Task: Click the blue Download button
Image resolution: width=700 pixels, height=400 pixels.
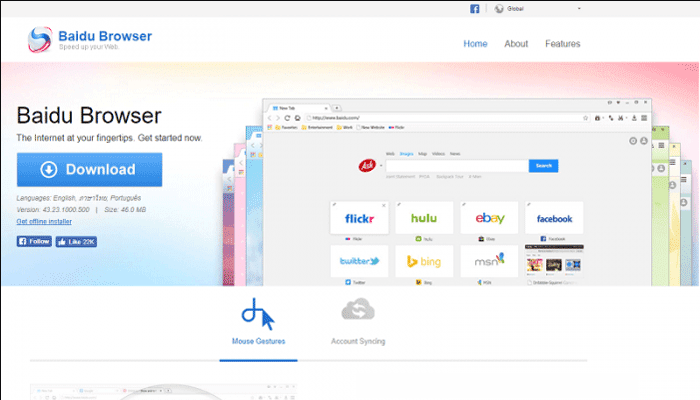Action: tap(89, 170)
